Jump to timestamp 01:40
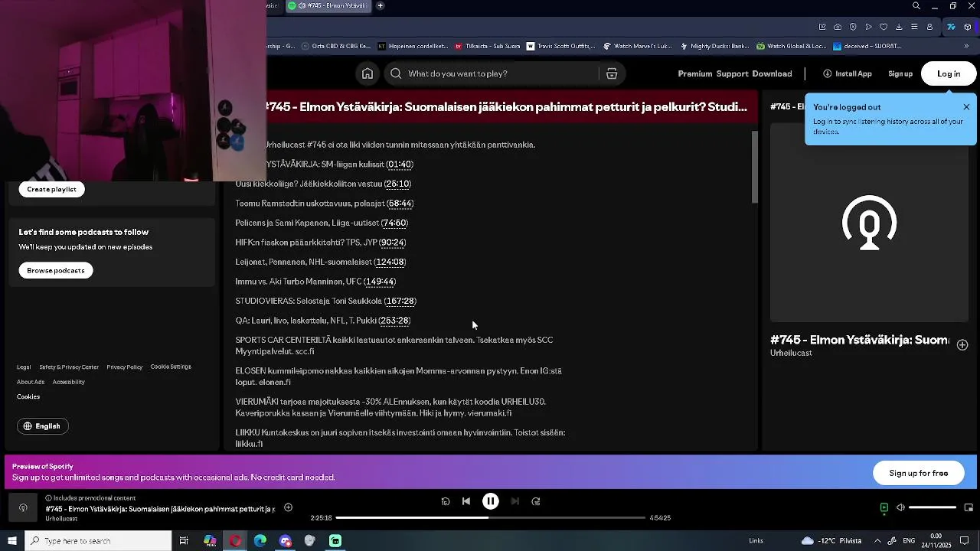This screenshot has height=551, width=980. click(x=400, y=165)
